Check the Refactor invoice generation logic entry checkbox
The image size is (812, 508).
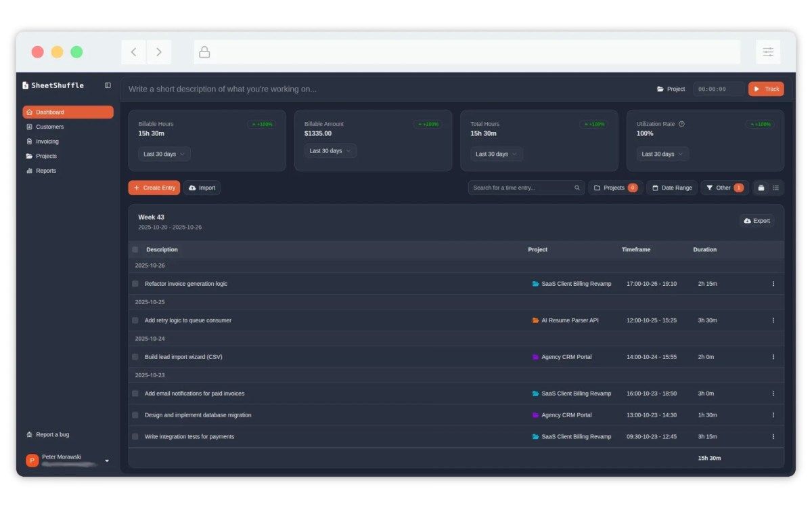(x=135, y=283)
